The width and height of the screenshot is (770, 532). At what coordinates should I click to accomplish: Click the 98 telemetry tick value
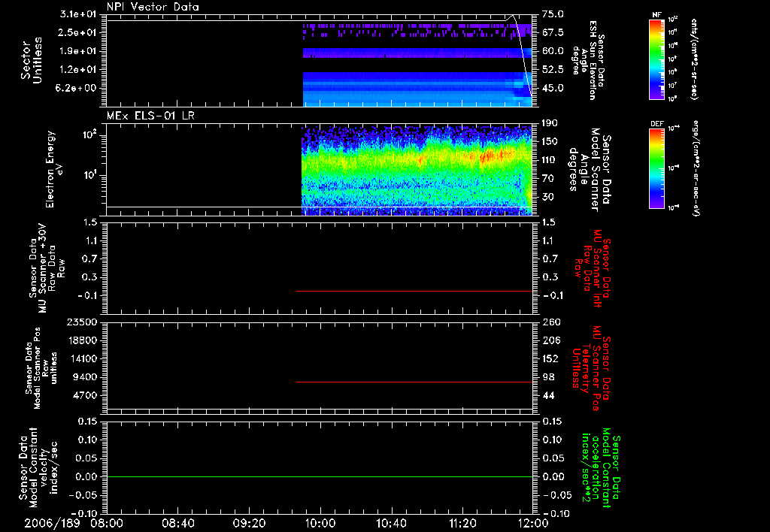(548, 377)
